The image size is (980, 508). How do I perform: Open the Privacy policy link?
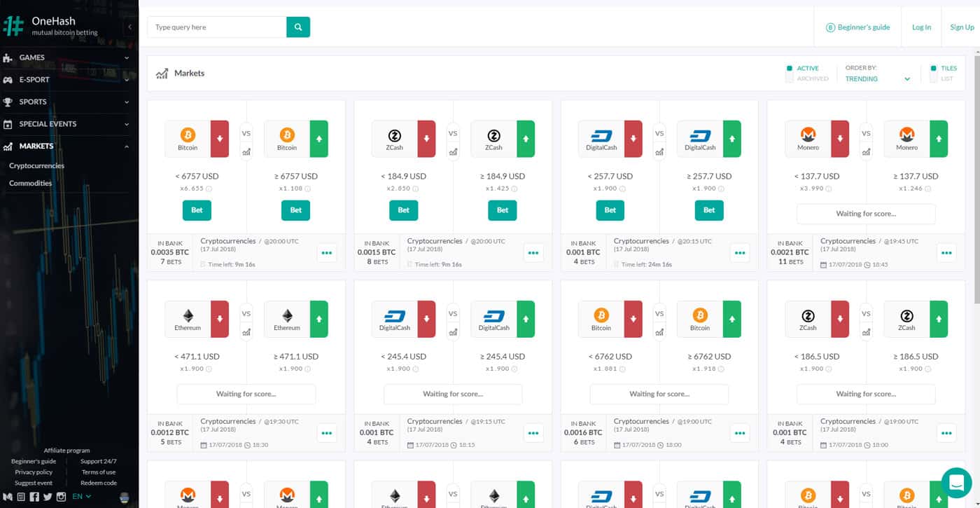[x=34, y=472]
